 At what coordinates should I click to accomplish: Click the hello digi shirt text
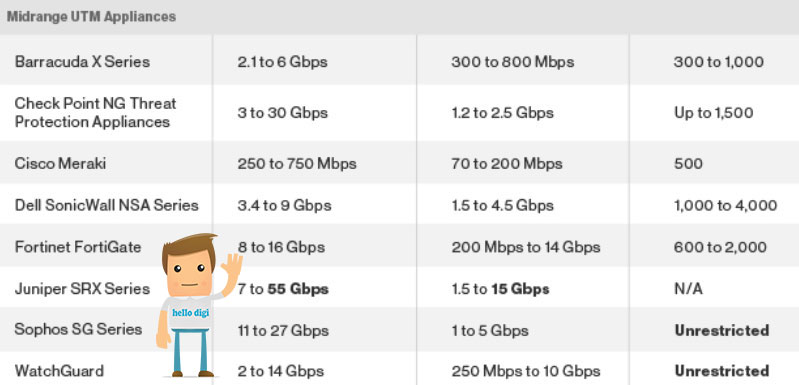[190, 313]
